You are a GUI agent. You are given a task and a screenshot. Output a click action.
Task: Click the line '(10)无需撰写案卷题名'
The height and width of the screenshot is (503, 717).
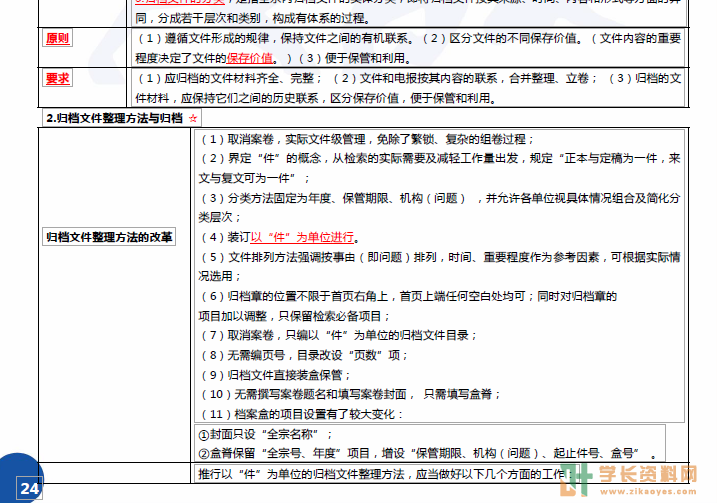click(x=350, y=394)
